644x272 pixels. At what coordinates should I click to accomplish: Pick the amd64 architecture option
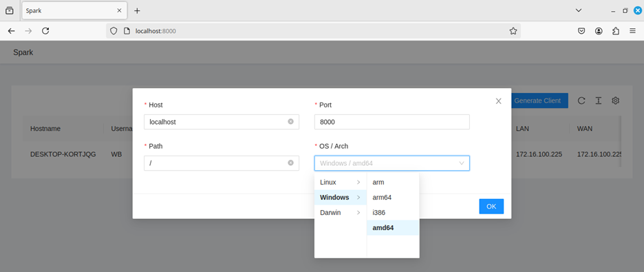click(x=393, y=228)
